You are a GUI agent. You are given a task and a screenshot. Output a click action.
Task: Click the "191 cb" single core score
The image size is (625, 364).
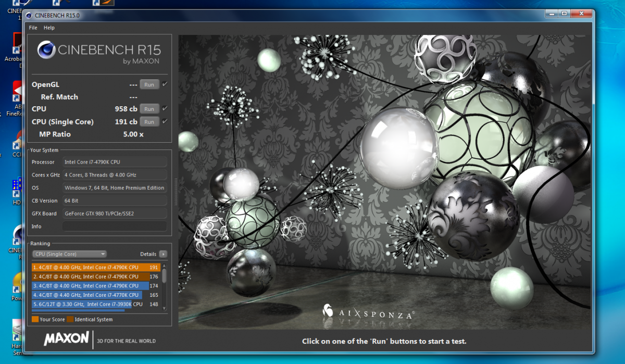coord(126,122)
